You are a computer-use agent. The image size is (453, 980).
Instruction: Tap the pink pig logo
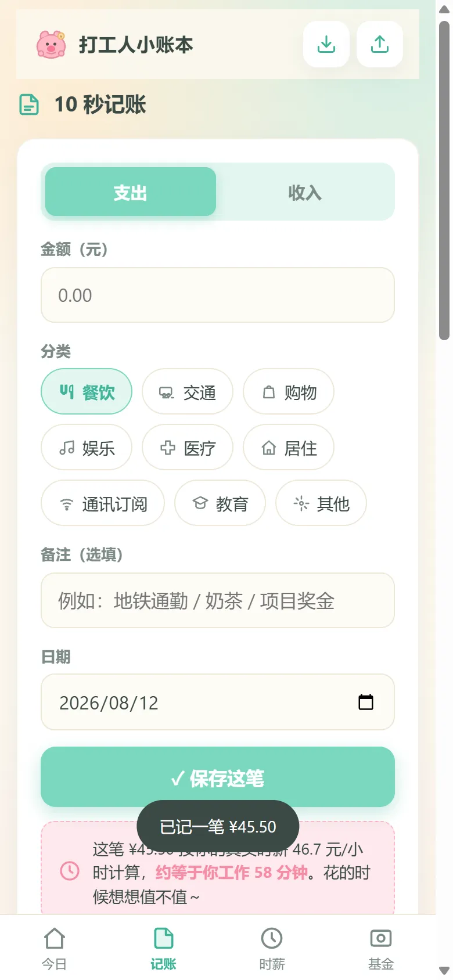point(51,45)
